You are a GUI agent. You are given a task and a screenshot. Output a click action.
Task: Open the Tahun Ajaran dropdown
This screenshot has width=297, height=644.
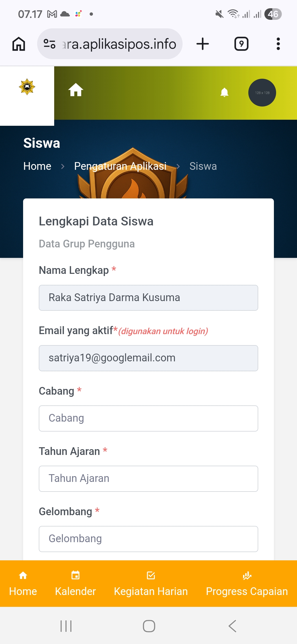coord(148,478)
